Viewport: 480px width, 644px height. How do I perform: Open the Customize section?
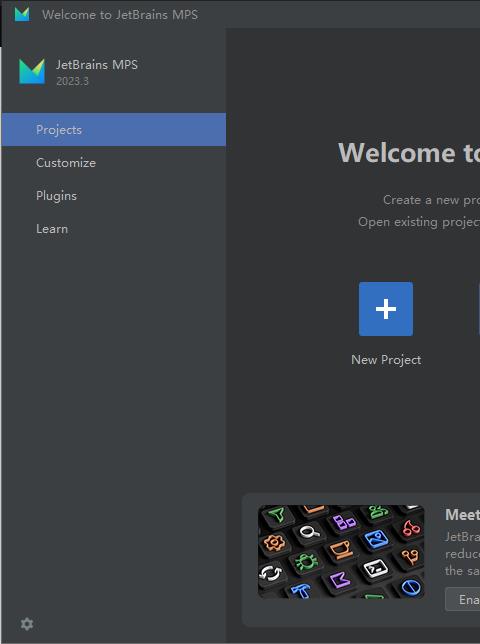114,163
